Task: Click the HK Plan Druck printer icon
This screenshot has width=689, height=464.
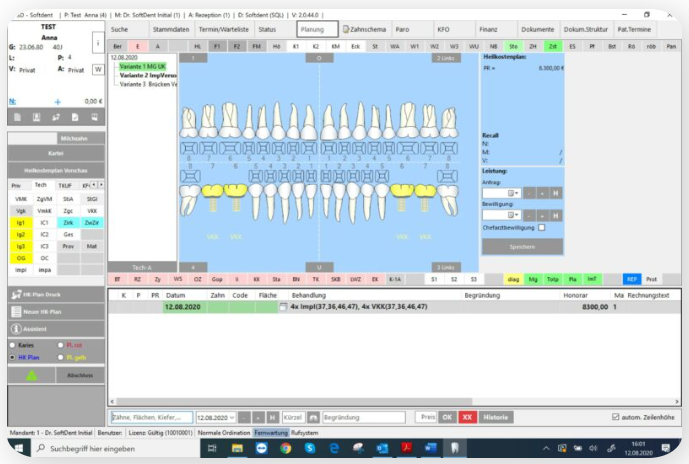Action: coord(16,294)
